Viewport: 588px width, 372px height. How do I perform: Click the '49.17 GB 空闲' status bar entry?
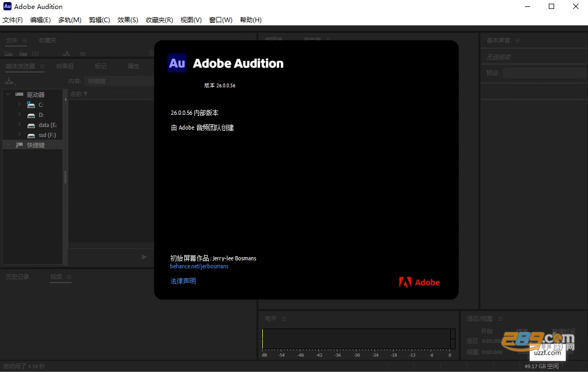coord(541,366)
